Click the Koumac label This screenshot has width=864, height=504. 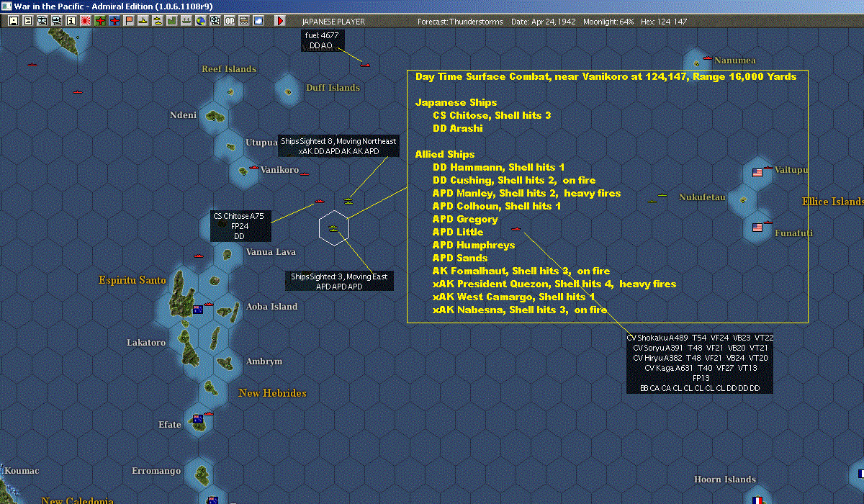point(22,471)
